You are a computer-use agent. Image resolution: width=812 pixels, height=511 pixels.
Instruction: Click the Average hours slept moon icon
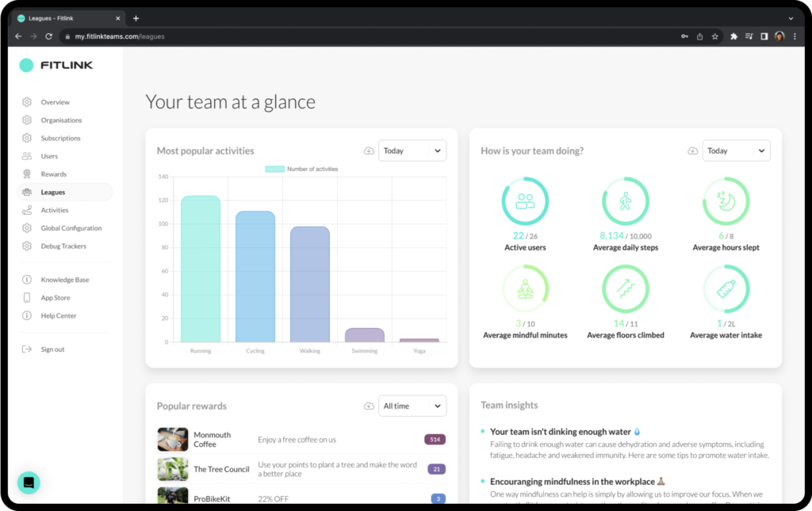726,201
